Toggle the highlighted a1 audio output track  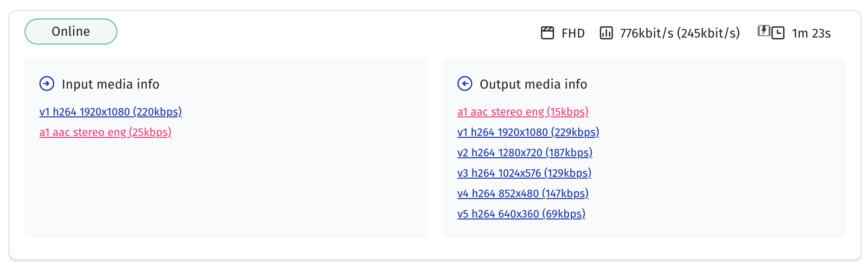pyautogui.click(x=523, y=111)
